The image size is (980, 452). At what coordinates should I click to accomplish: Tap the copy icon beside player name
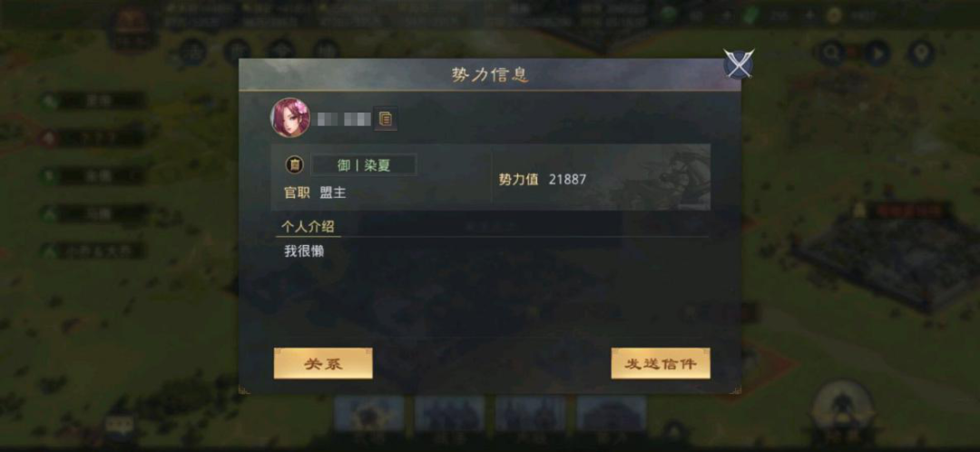pyautogui.click(x=386, y=119)
